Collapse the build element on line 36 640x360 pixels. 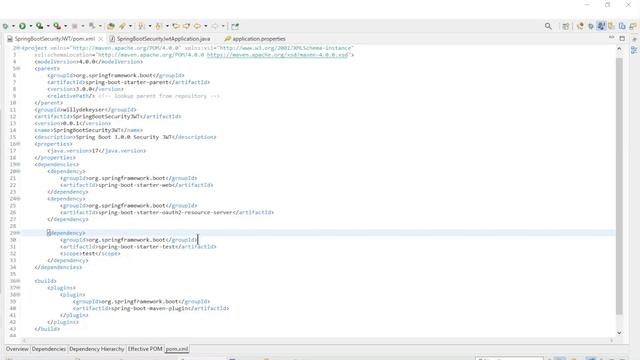[x=19, y=281]
